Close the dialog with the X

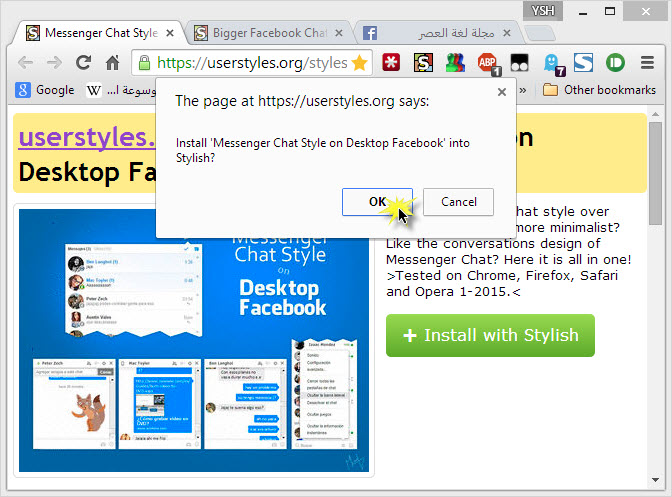tap(502, 92)
